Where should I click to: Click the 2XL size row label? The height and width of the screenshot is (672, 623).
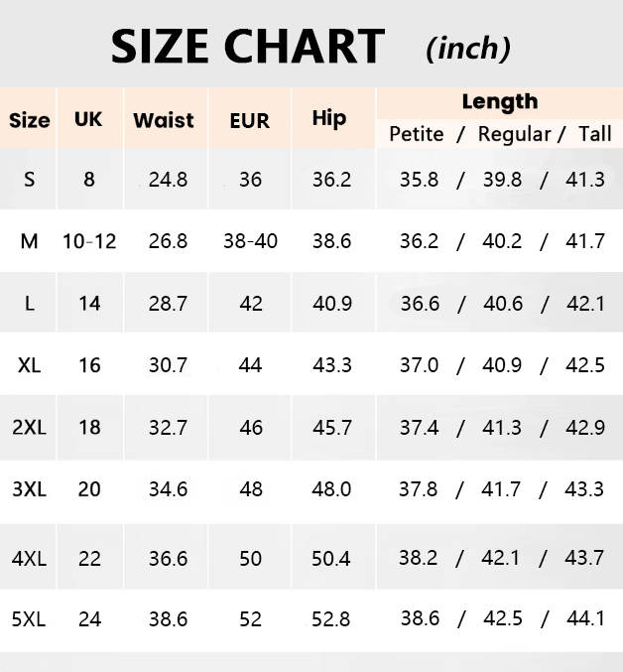(30, 427)
